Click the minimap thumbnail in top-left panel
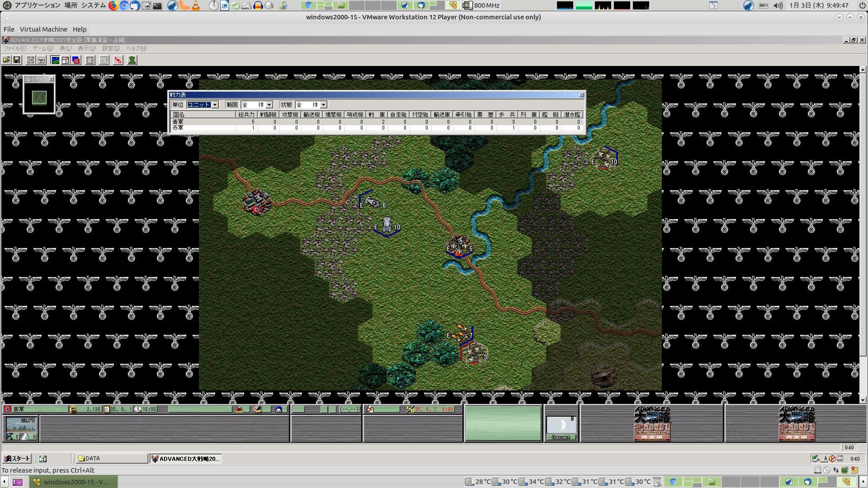 39,98
